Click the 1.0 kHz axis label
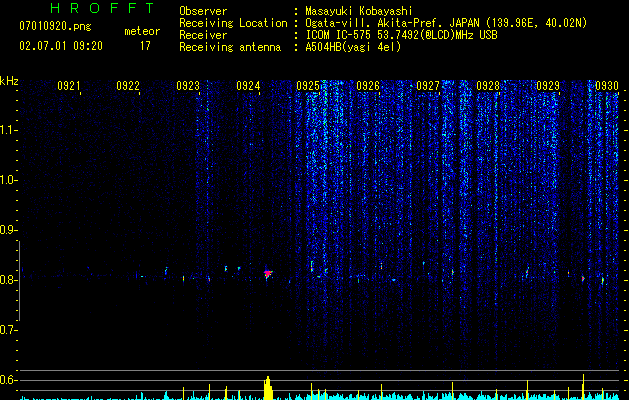This screenshot has height=400, width=629. [x=9, y=180]
